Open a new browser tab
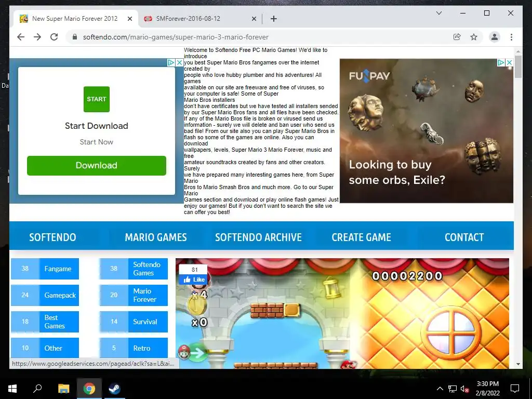Screen dimensions: 532x399 273,19
